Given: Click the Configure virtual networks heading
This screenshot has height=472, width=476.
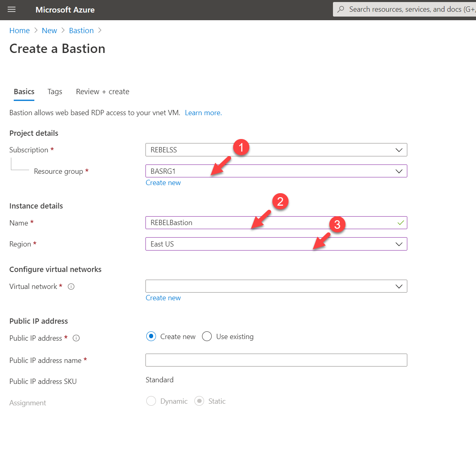Looking at the screenshot, I should click(x=55, y=270).
